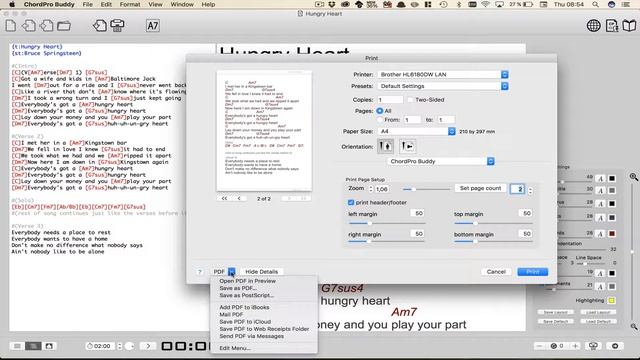Click the plus transpose button at bottom

click(x=575, y=346)
